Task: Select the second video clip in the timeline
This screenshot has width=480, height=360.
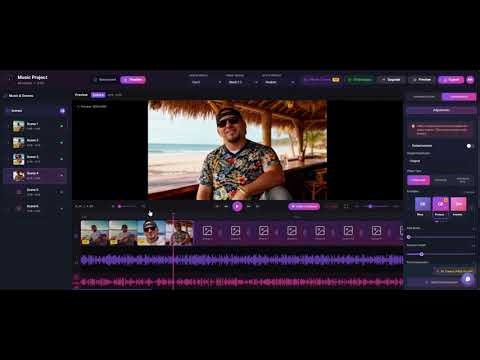Action: click(x=123, y=233)
